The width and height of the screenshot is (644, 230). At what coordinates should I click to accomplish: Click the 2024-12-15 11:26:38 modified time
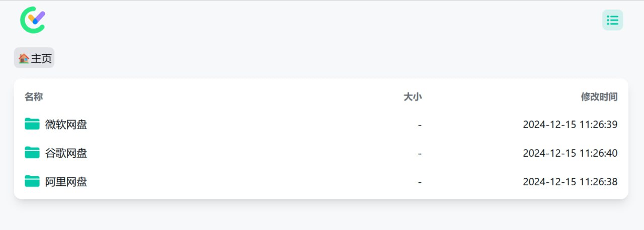pos(570,181)
